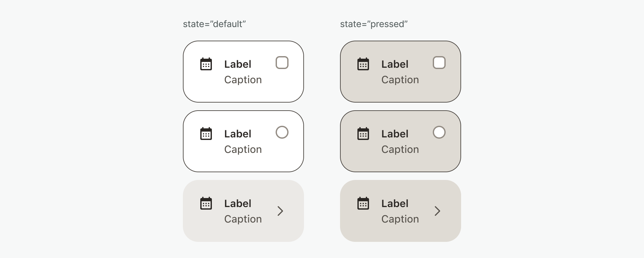Click calendar icon in pressed chevron card
The width and height of the screenshot is (644, 258).
(363, 203)
